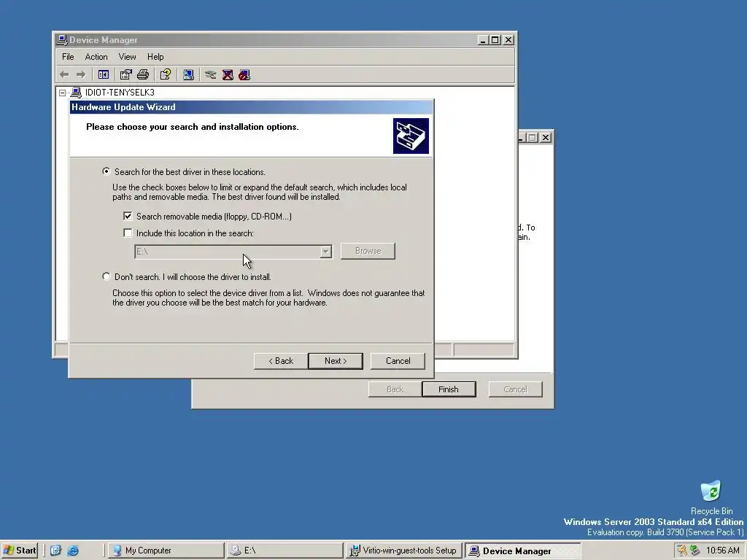Click the hardware wizard graphic icon
The height and width of the screenshot is (560, 747).
point(411,136)
